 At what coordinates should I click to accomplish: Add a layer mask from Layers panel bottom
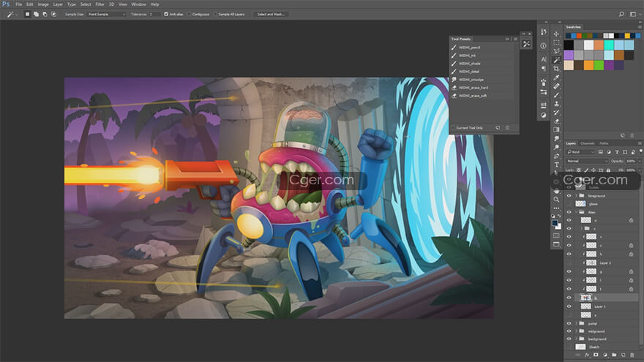coord(596,355)
